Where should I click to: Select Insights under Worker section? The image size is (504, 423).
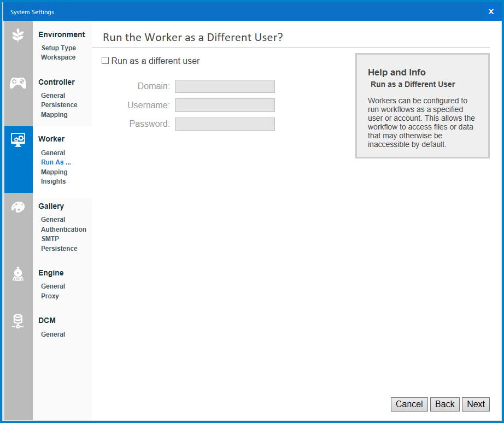[x=53, y=181]
